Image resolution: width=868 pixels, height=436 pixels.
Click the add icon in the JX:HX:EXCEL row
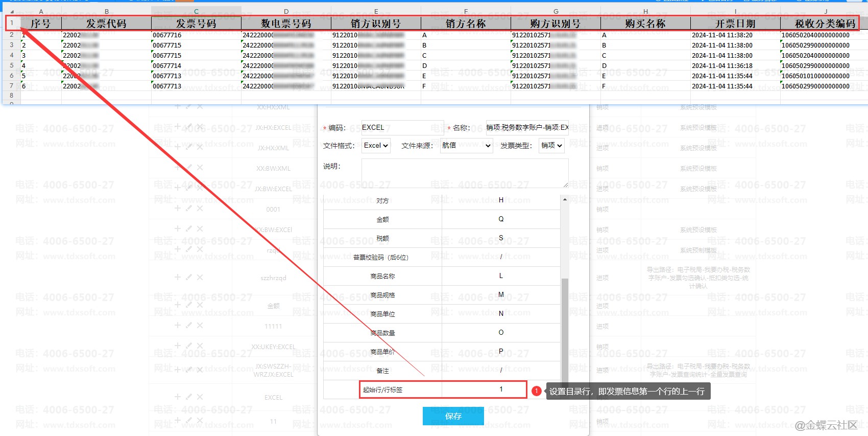click(178, 126)
